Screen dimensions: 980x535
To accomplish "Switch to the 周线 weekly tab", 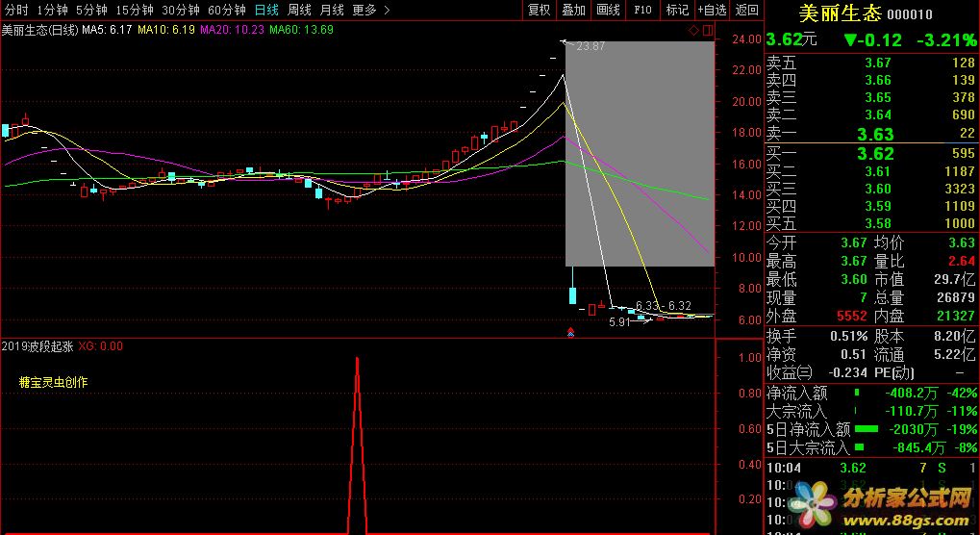I will pos(299,10).
